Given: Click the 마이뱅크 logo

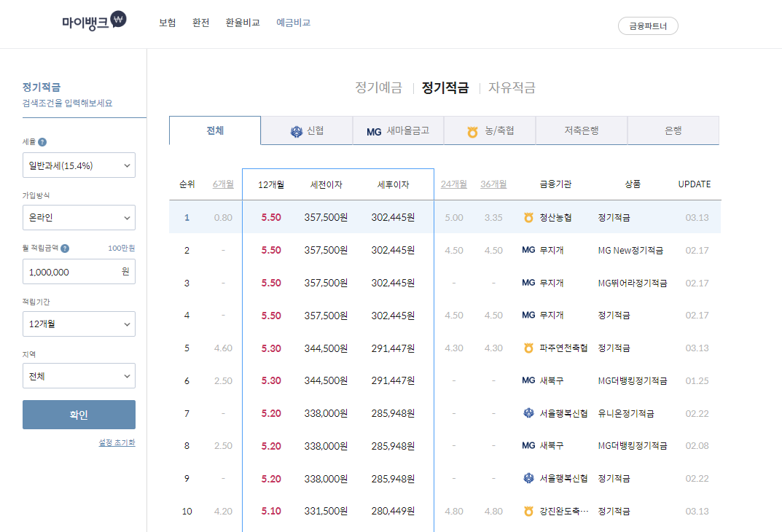Looking at the screenshot, I should tap(94, 21).
